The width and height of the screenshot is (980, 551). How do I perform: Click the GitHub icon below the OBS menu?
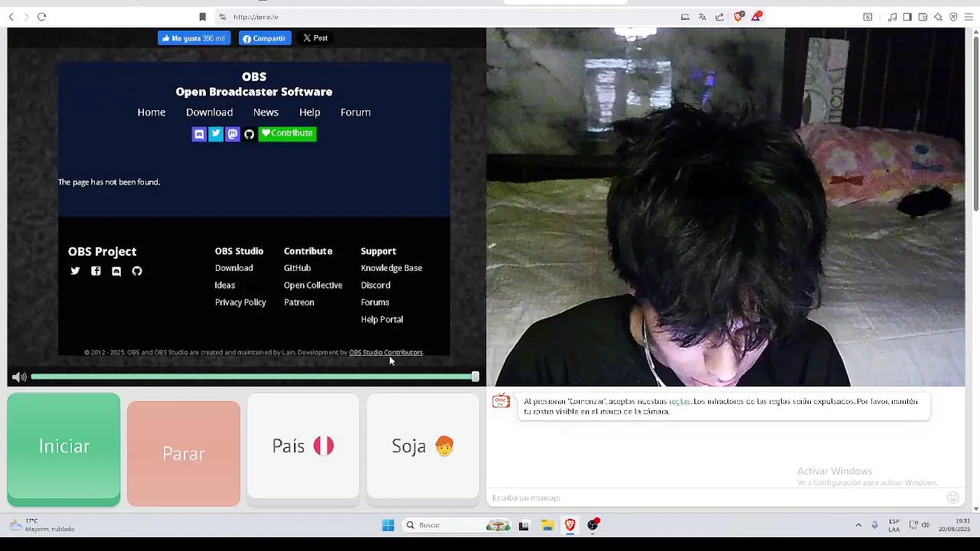(249, 134)
